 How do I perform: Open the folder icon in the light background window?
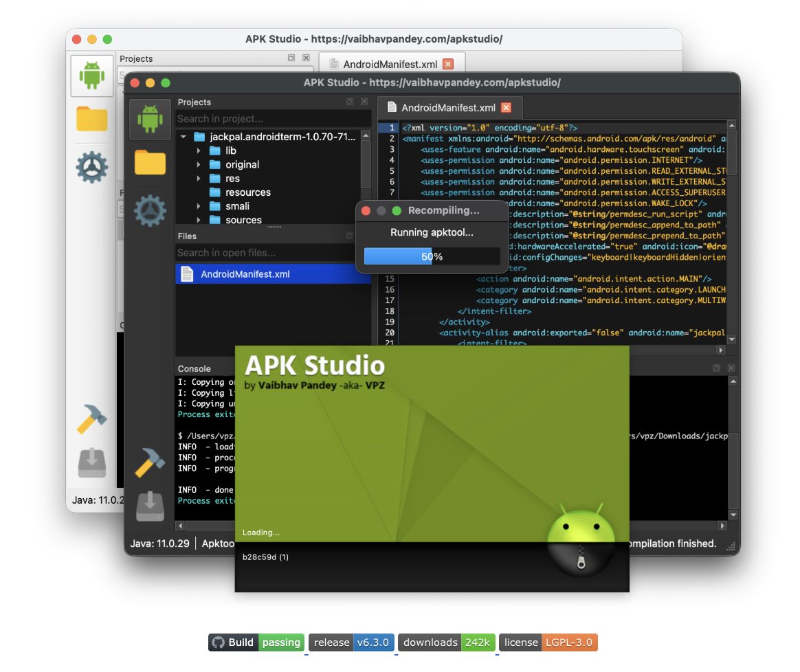92,118
